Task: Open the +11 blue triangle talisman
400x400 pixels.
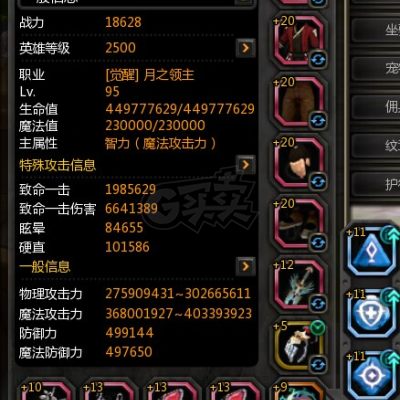Action: point(372,252)
